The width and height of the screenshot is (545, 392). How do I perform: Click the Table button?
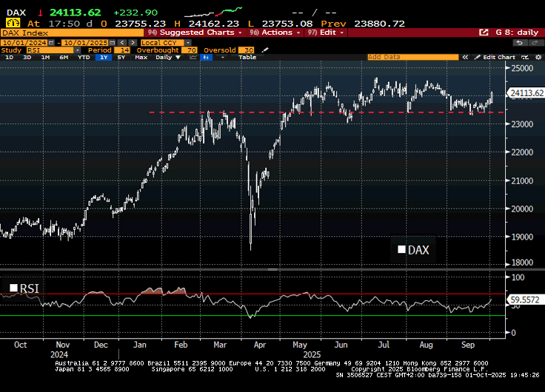(247, 57)
